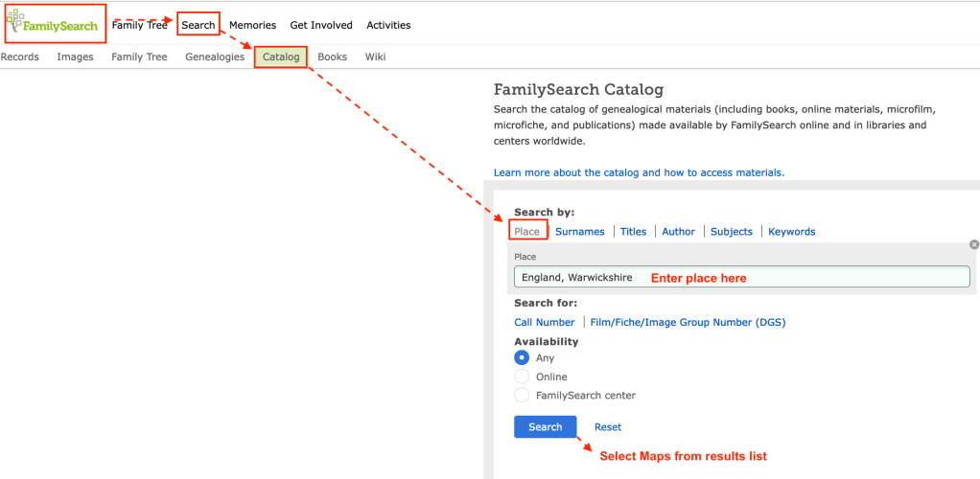Screen dimensions: 980x479
Task: Open the Books tab
Action: 332,57
